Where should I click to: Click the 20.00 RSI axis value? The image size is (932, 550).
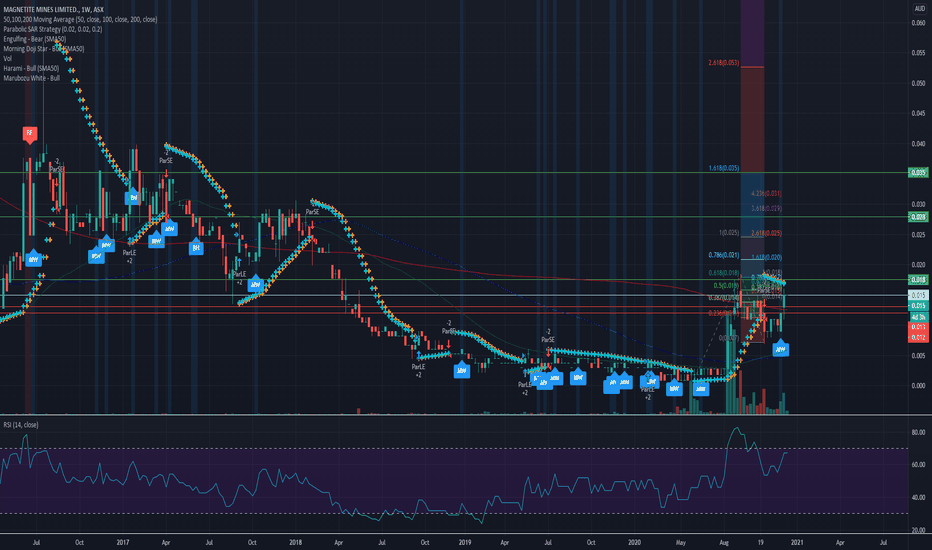(x=918, y=530)
